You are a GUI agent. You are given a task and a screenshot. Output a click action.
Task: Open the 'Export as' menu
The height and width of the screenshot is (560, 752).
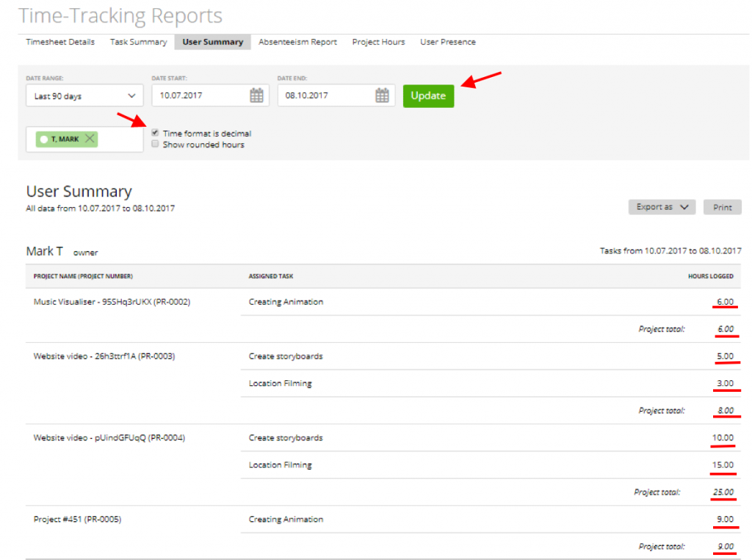[661, 207]
